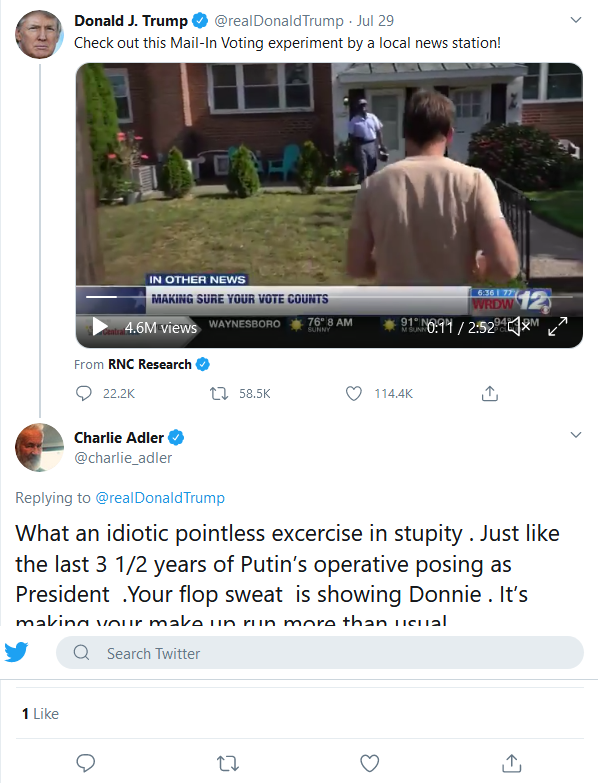Open Charlie Adler tweet options chevron
The width and height of the screenshot is (598, 783).
tap(576, 435)
